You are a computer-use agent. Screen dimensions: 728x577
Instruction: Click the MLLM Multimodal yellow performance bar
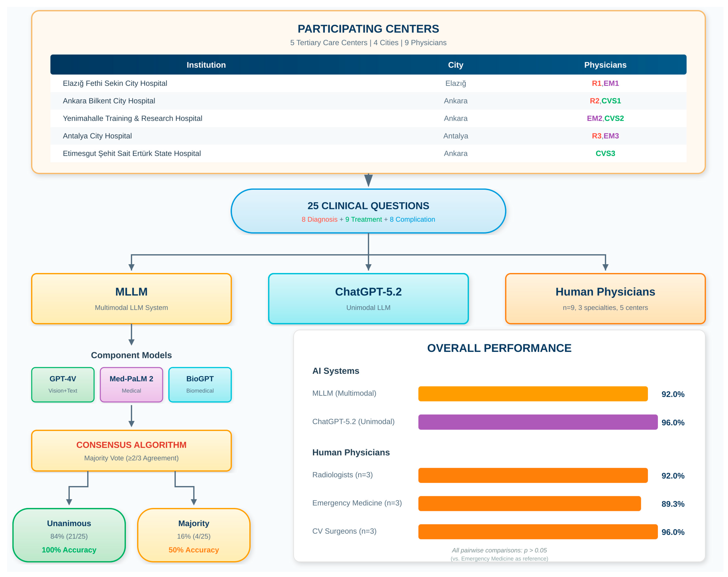tap(532, 393)
